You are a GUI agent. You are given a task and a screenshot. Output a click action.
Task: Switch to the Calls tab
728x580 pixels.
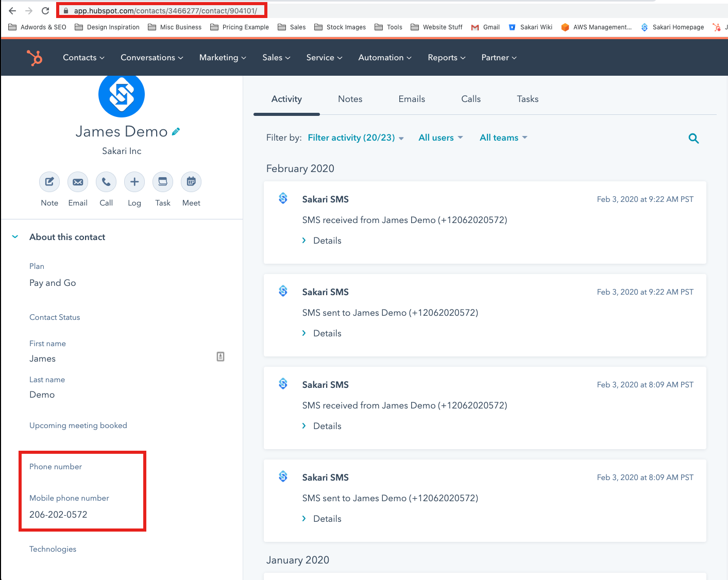click(471, 99)
